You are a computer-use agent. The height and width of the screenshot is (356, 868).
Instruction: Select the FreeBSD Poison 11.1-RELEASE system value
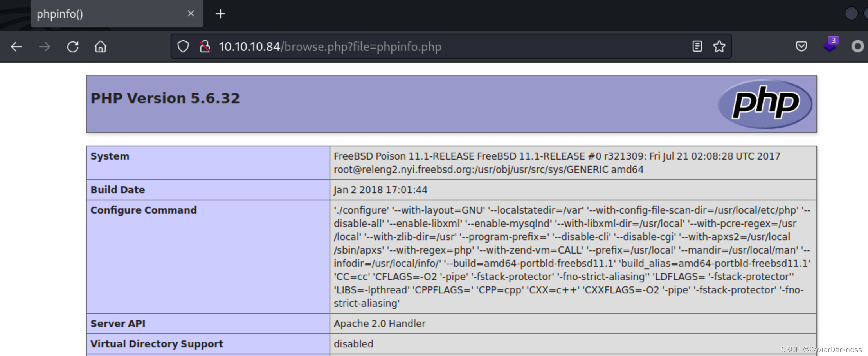pos(556,163)
